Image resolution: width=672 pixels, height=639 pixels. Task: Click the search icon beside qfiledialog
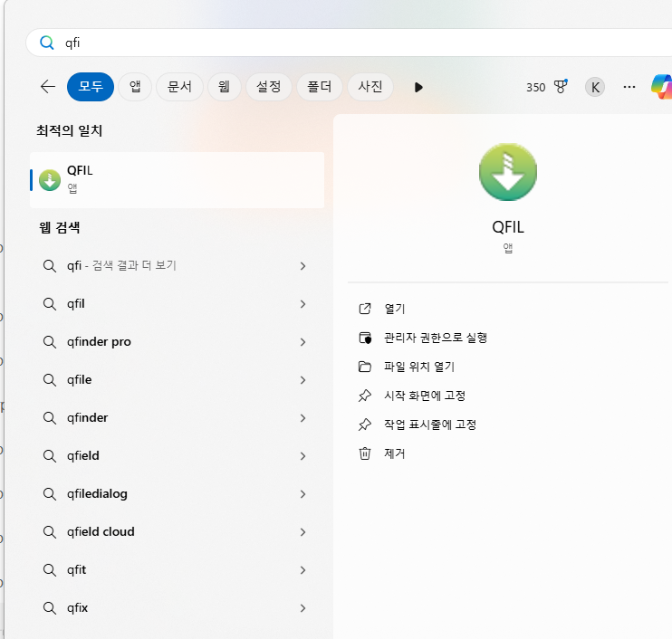point(50,494)
